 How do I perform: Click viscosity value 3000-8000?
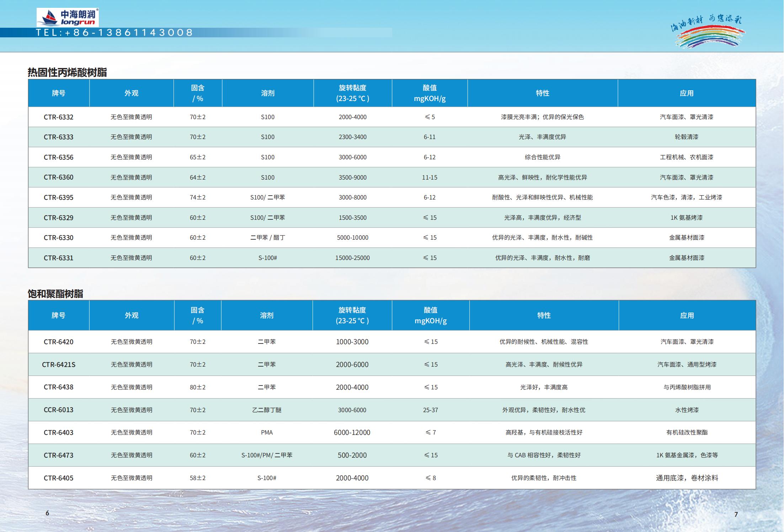(352, 197)
